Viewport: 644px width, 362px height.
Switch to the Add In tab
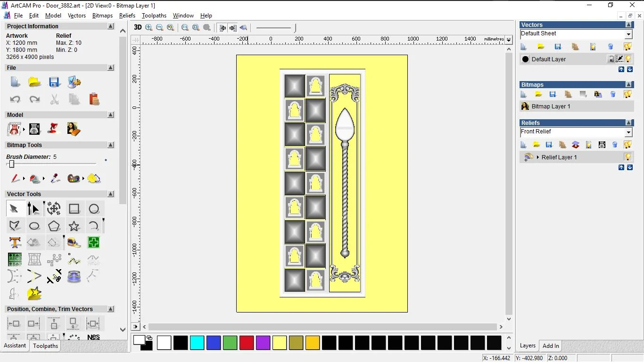click(x=550, y=346)
